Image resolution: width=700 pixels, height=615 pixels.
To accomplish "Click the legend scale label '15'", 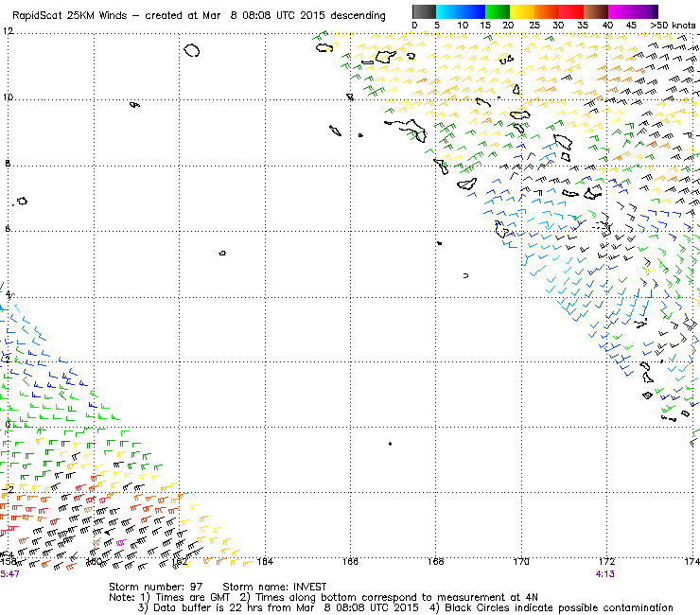I will pos(485,26).
